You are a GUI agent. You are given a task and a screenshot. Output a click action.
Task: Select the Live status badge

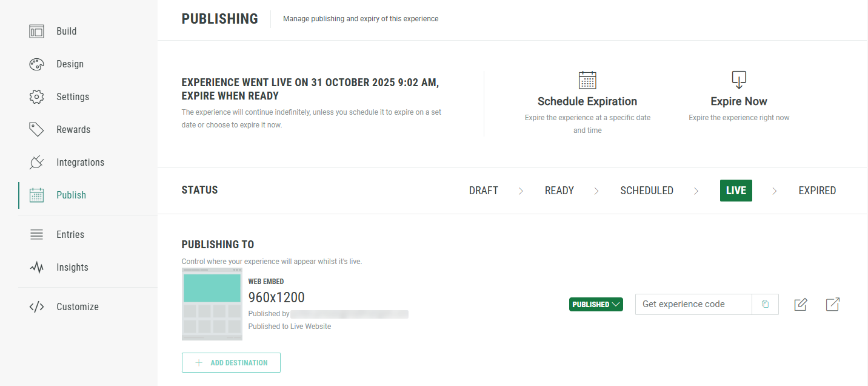[x=736, y=191]
